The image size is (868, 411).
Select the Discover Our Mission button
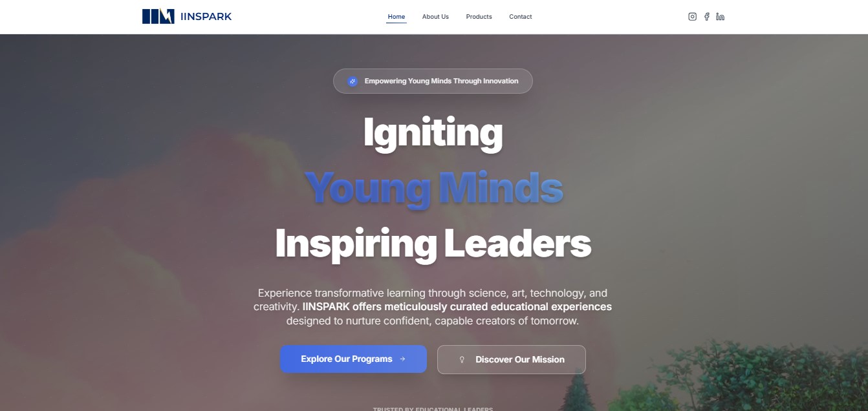[512, 359]
